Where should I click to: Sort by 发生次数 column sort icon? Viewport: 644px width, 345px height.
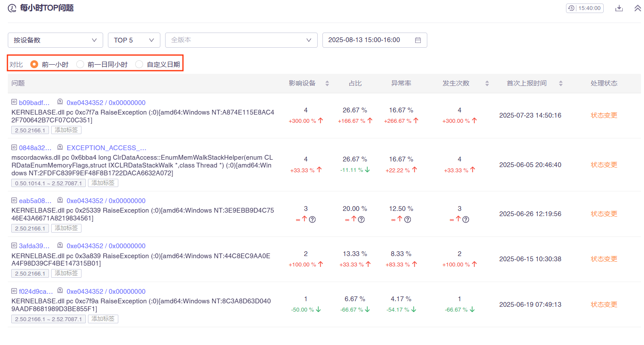click(x=487, y=83)
